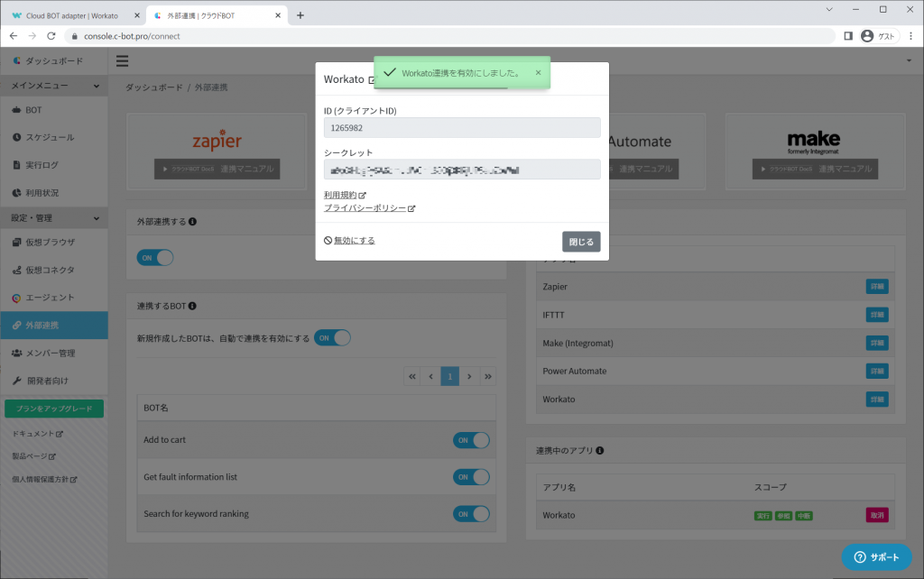Screen dimensions: 924x579
Task: Open エージェント in the sidebar
Action: click(x=54, y=298)
